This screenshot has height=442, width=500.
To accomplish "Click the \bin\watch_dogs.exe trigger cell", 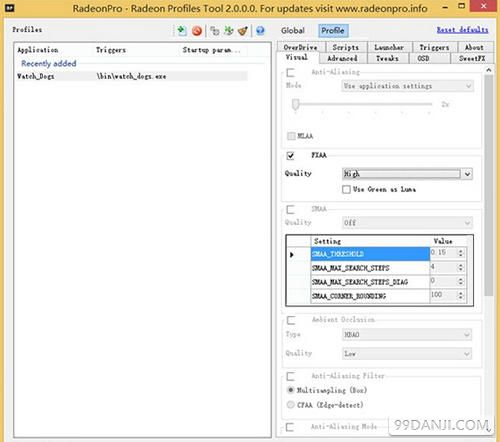I will point(131,76).
